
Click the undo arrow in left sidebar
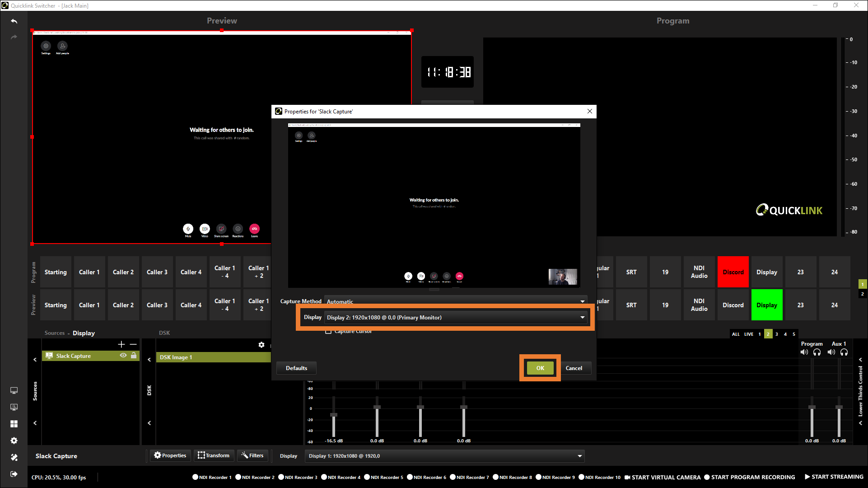(x=14, y=21)
